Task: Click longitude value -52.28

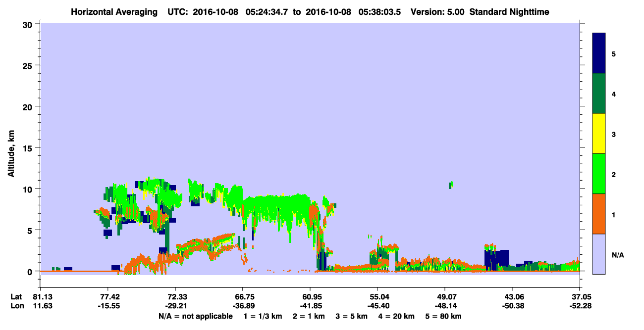Action: (x=580, y=306)
